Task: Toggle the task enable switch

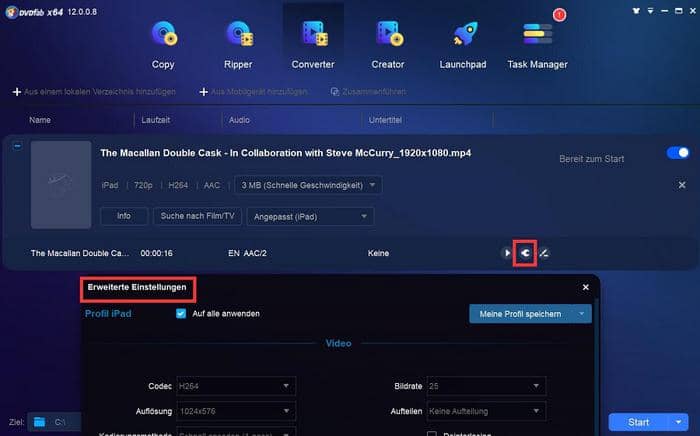Action: pyautogui.click(x=678, y=153)
